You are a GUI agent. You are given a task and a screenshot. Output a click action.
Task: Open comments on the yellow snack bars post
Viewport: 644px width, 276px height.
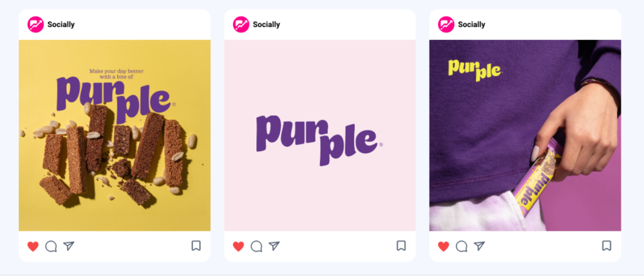pyautogui.click(x=51, y=246)
